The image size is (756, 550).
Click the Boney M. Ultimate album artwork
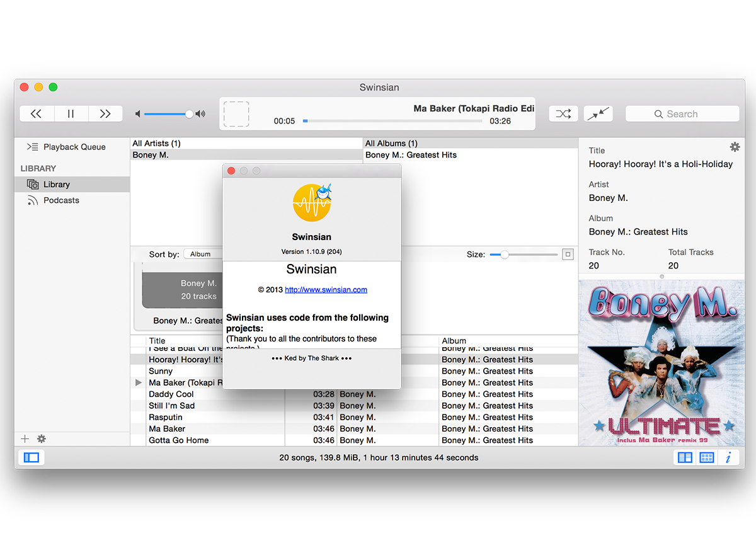[x=661, y=363]
